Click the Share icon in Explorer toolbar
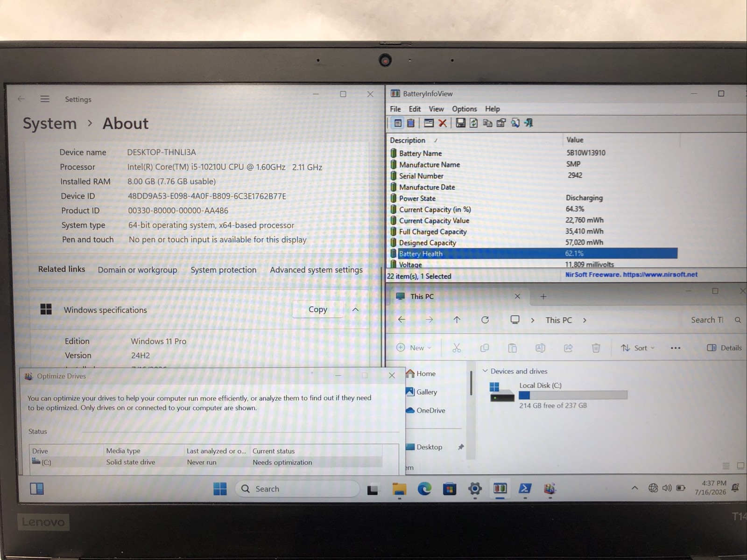 click(568, 348)
